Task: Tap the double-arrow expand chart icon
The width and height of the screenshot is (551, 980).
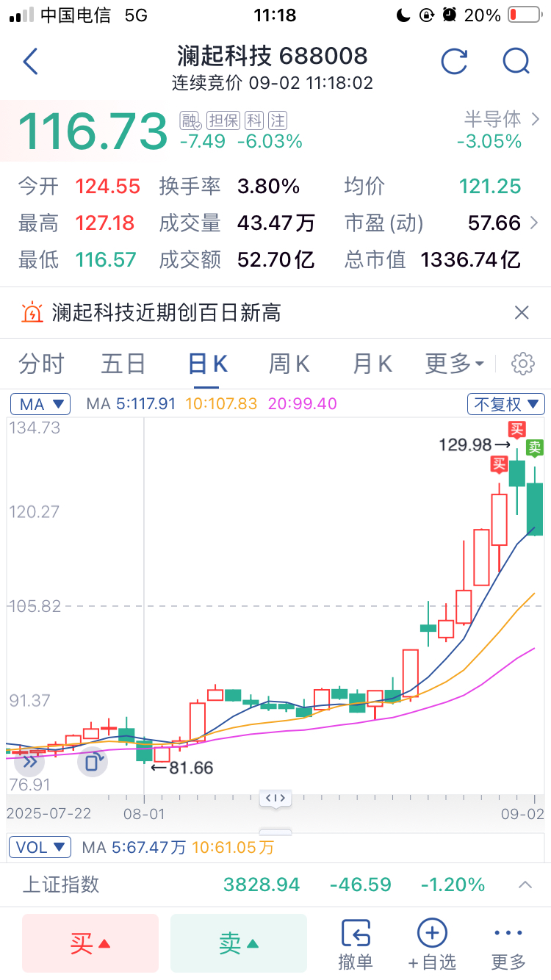Action: (x=30, y=762)
